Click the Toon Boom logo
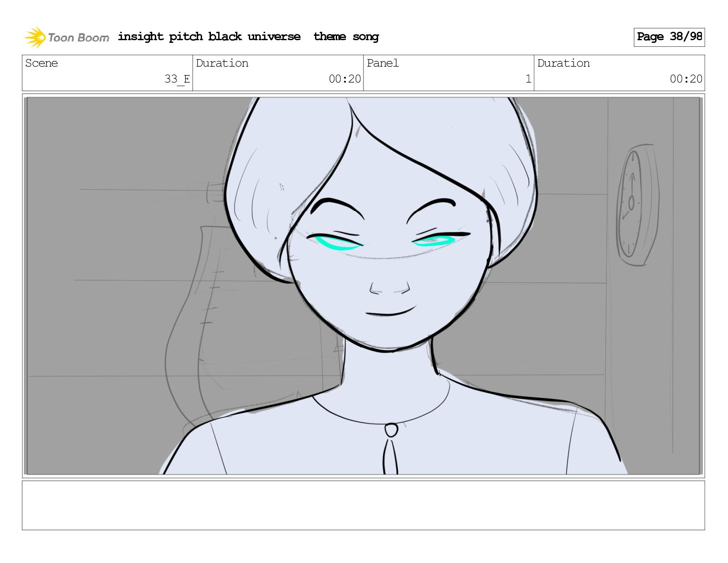This screenshot has width=728, height=563. pyautogui.click(x=67, y=37)
